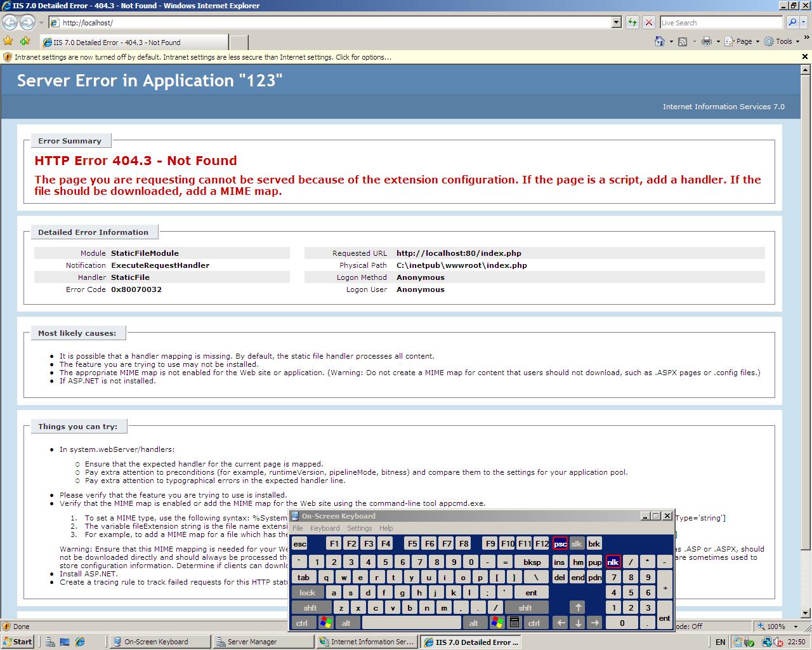Open the Print dropdown arrow
This screenshot has height=650, width=812.
click(x=717, y=41)
